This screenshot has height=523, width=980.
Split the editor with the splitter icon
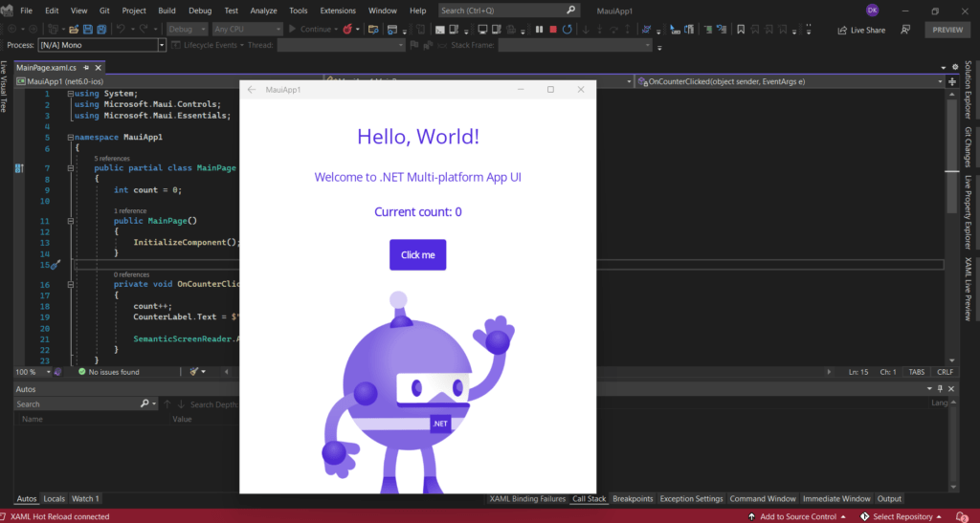pos(952,82)
